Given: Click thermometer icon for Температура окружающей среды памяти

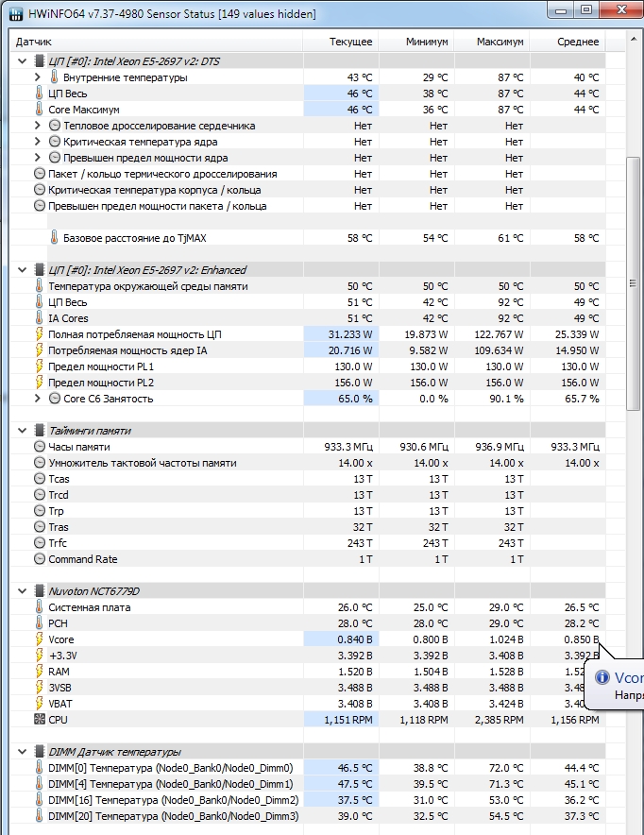Looking at the screenshot, I should (40, 286).
